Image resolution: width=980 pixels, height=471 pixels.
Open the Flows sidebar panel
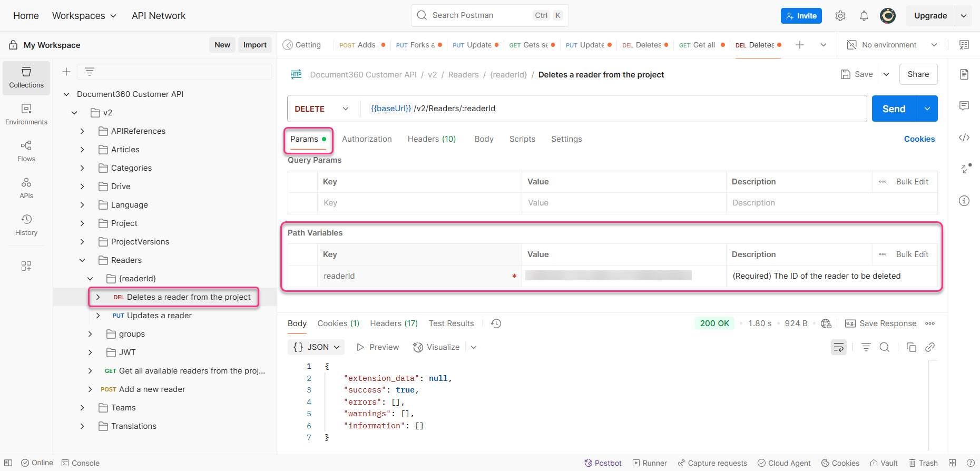[x=26, y=151]
